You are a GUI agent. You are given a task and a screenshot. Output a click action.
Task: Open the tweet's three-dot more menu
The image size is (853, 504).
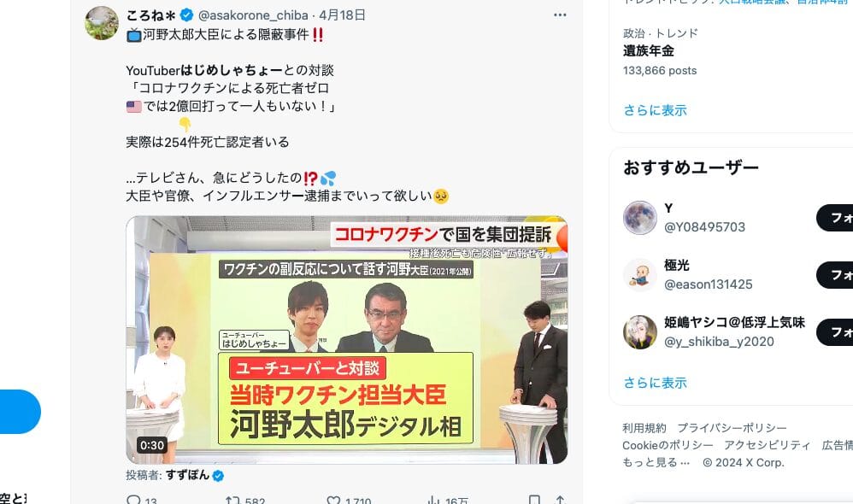tap(560, 15)
